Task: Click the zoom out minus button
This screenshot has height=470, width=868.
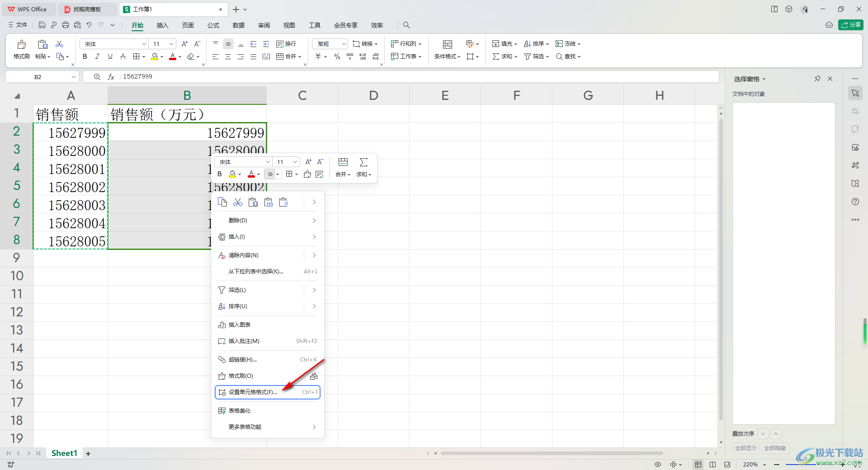Action: pyautogui.click(x=777, y=464)
